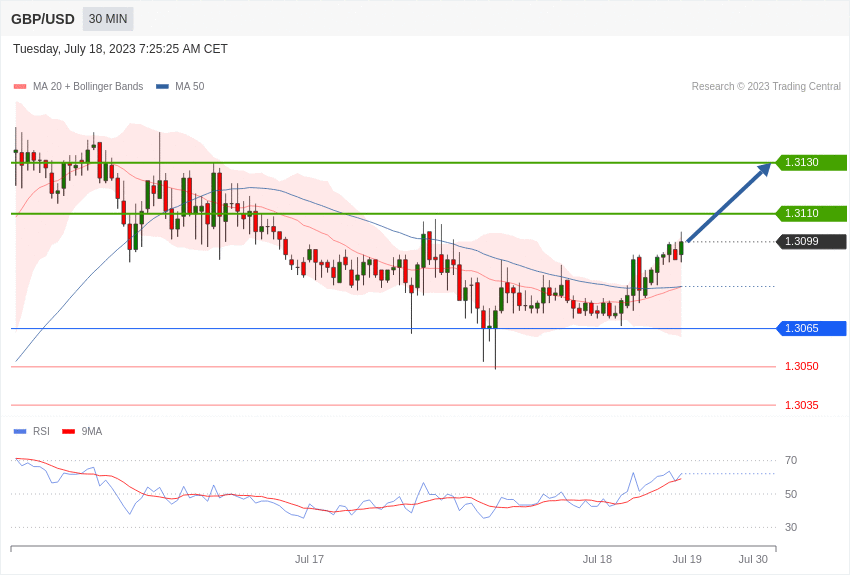Click the 30 MIN timeframe badge

(x=108, y=19)
